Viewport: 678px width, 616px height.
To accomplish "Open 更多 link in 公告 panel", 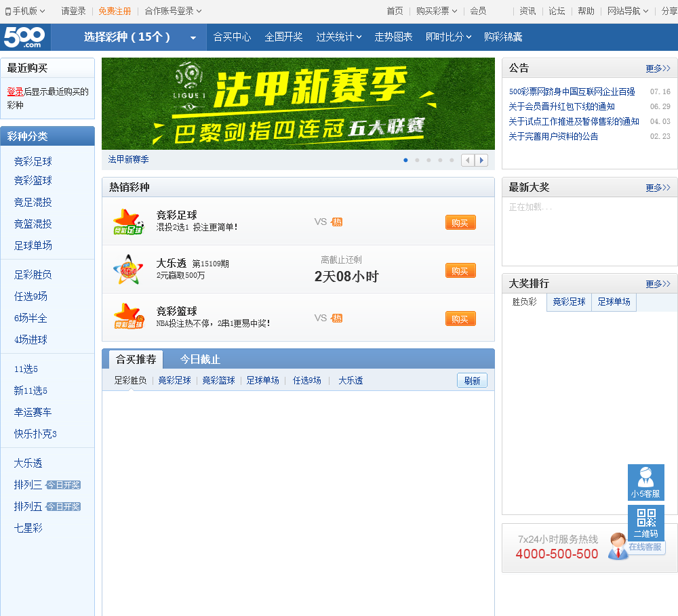I will click(658, 68).
